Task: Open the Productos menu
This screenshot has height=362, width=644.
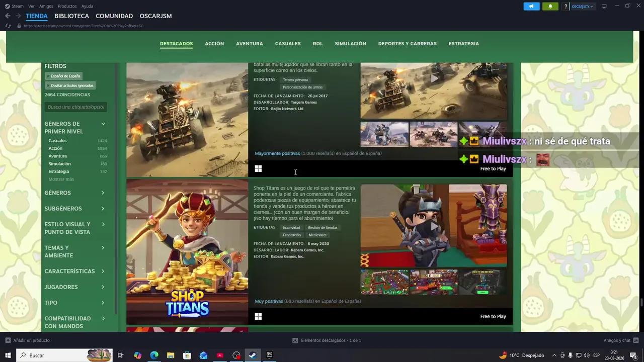Action: click(x=67, y=6)
